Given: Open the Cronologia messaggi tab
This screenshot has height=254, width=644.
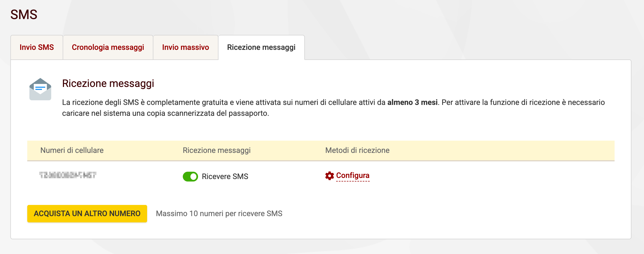Looking at the screenshot, I should coord(108,47).
